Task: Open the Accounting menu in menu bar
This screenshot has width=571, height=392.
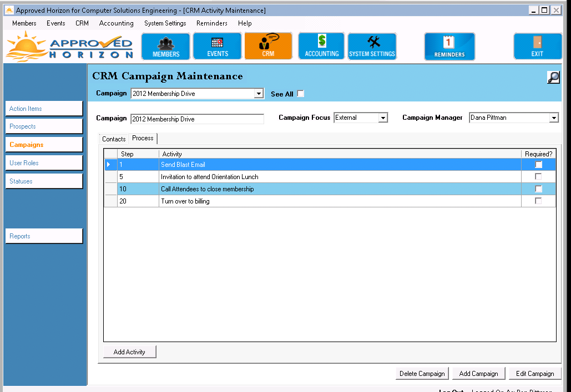Action: coord(116,23)
